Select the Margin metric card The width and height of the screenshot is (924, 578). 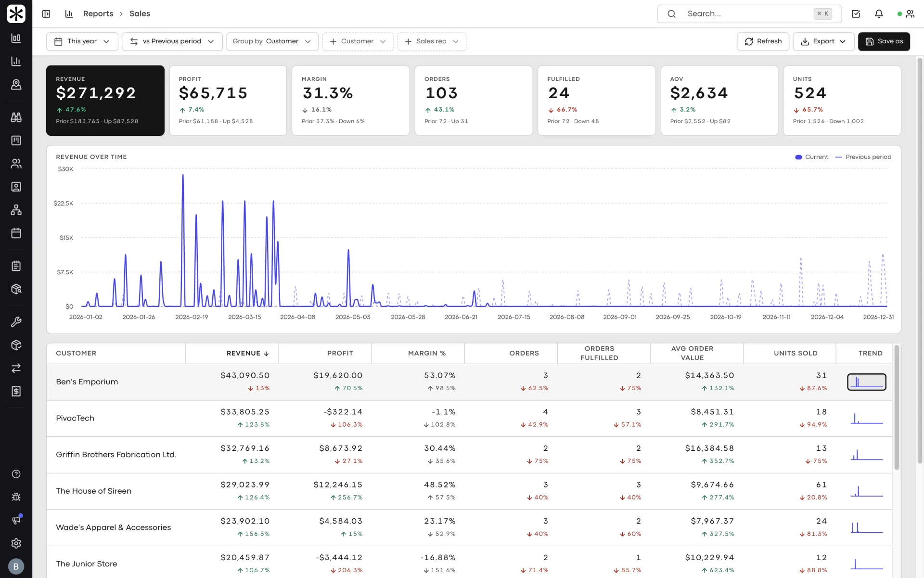coord(351,101)
